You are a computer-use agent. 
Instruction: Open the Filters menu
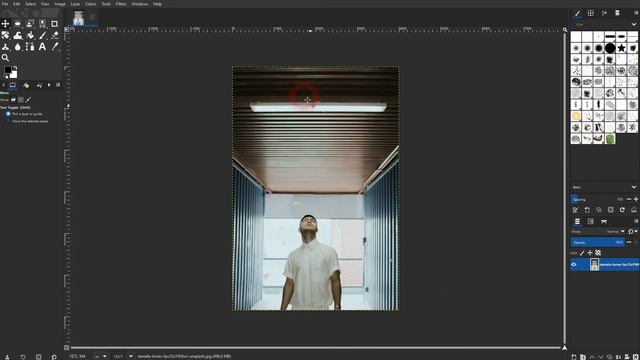coord(121,4)
